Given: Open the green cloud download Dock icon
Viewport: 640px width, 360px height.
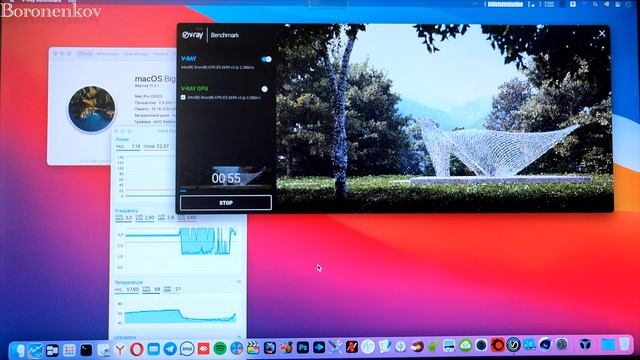Looking at the screenshot, I should click(x=465, y=346).
